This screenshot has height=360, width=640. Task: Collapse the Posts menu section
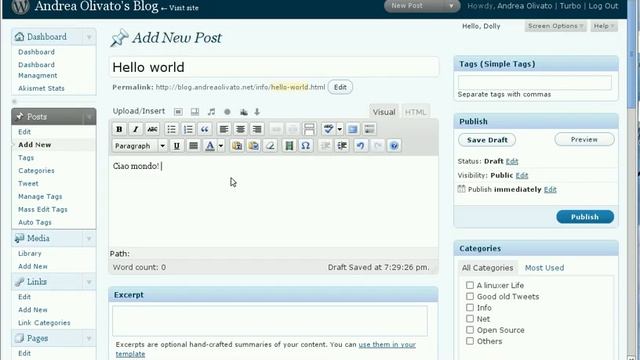click(89, 117)
